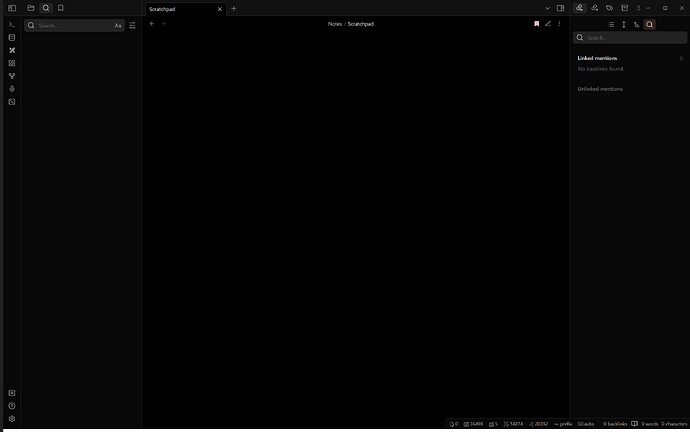Select backlinks tab in right sidebar header
Image resolution: width=690 pixels, height=432 pixels.
580,8
